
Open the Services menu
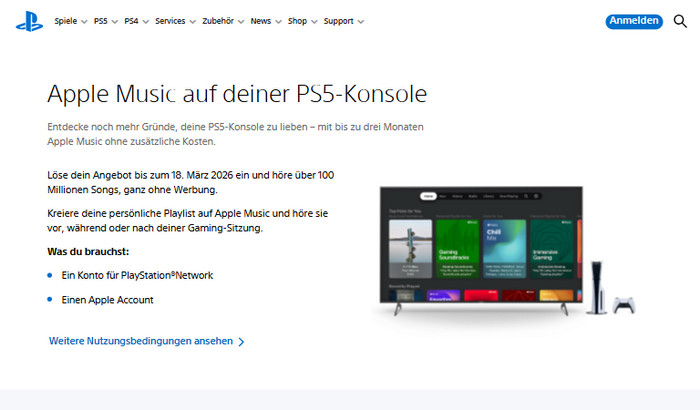pos(175,21)
